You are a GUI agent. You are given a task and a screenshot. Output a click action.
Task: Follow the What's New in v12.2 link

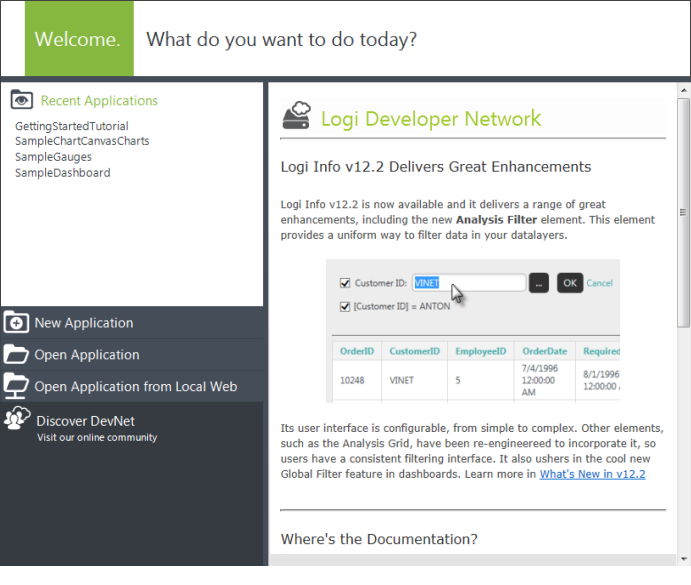(592, 474)
